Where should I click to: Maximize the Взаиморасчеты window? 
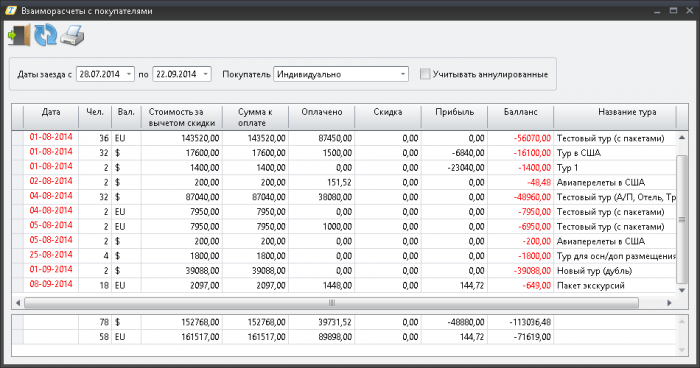[673, 11]
